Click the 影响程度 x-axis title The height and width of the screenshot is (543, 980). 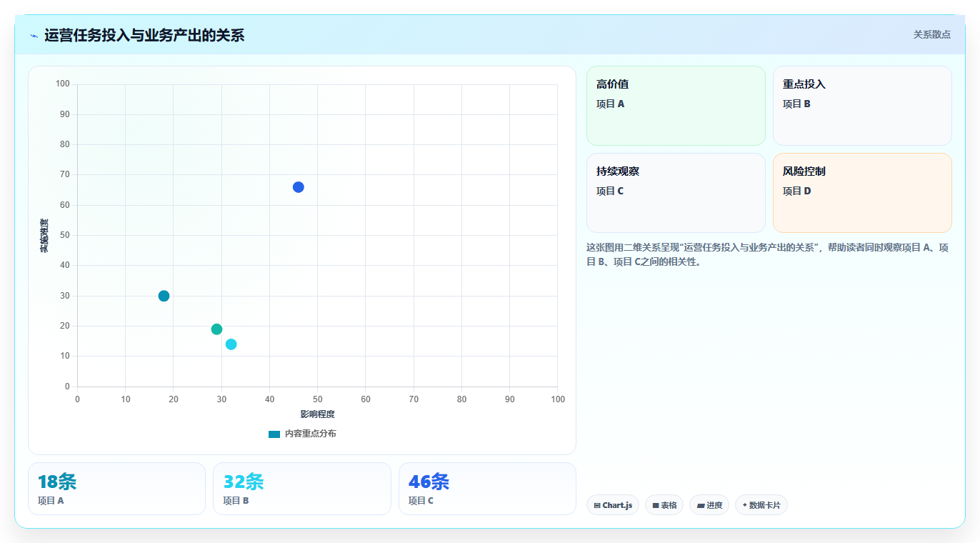pos(317,414)
